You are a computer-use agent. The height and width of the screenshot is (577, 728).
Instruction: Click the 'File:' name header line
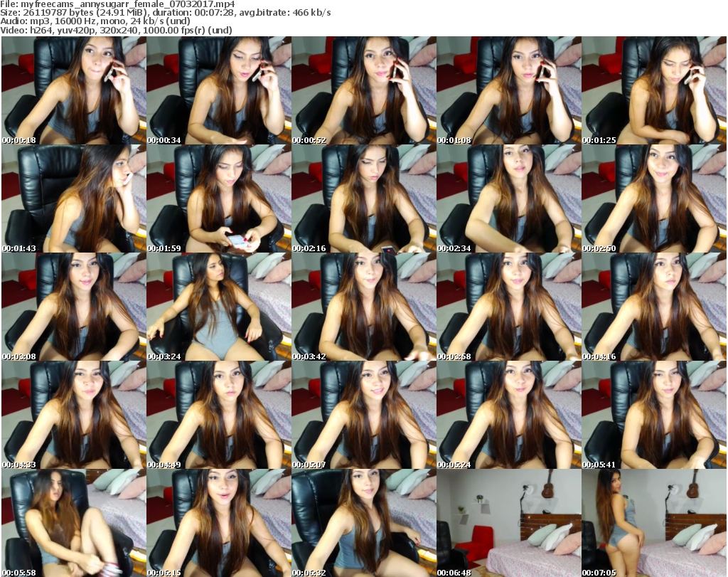coord(117,4)
